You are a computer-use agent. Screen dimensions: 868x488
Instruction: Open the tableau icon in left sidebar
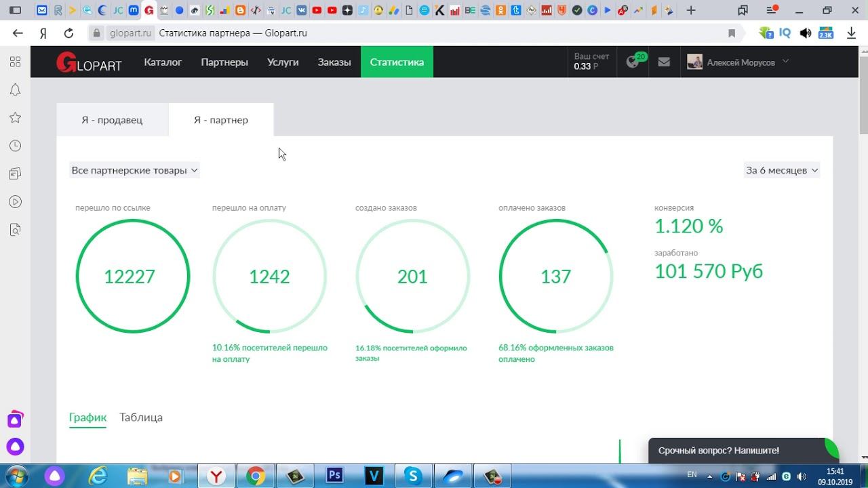coord(15,62)
